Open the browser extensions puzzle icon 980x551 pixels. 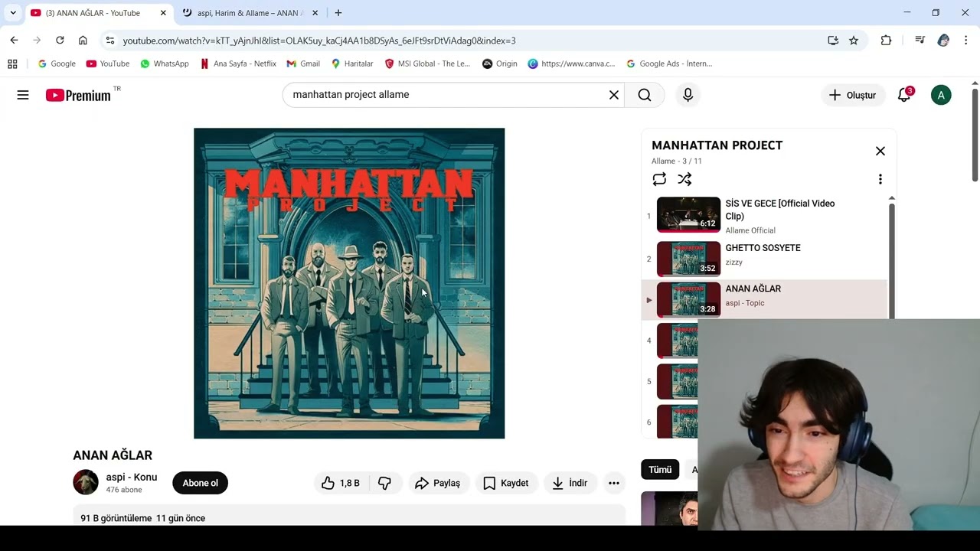886,41
